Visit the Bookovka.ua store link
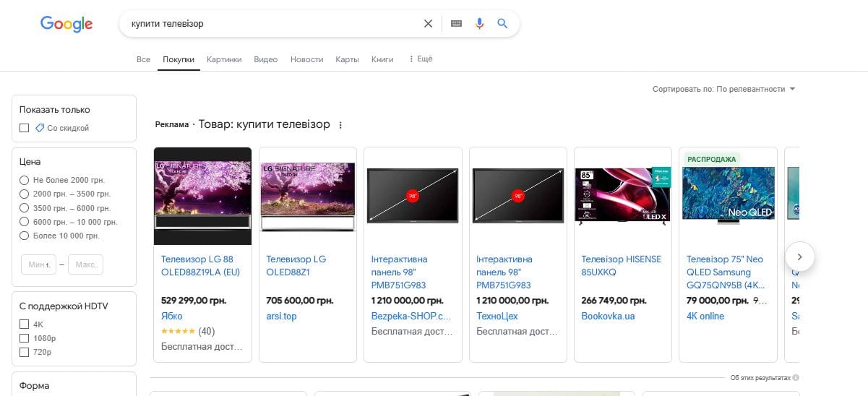Viewport: 868px width, 396px height. coord(609,317)
